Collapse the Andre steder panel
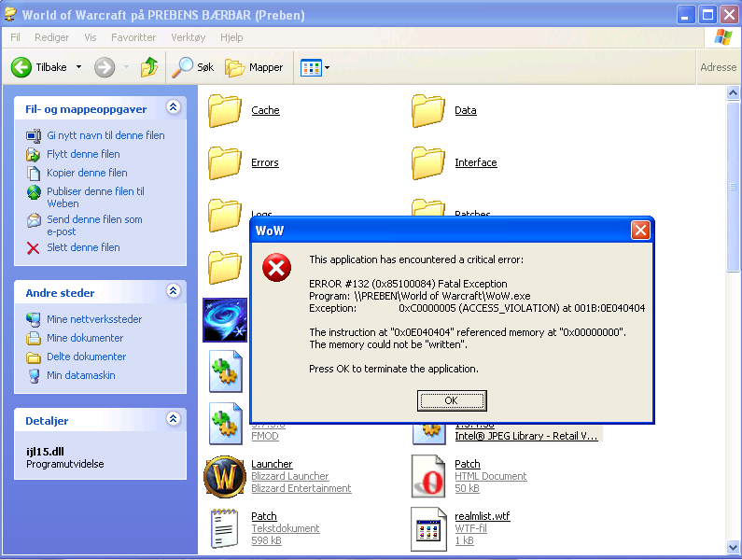 pyautogui.click(x=174, y=290)
